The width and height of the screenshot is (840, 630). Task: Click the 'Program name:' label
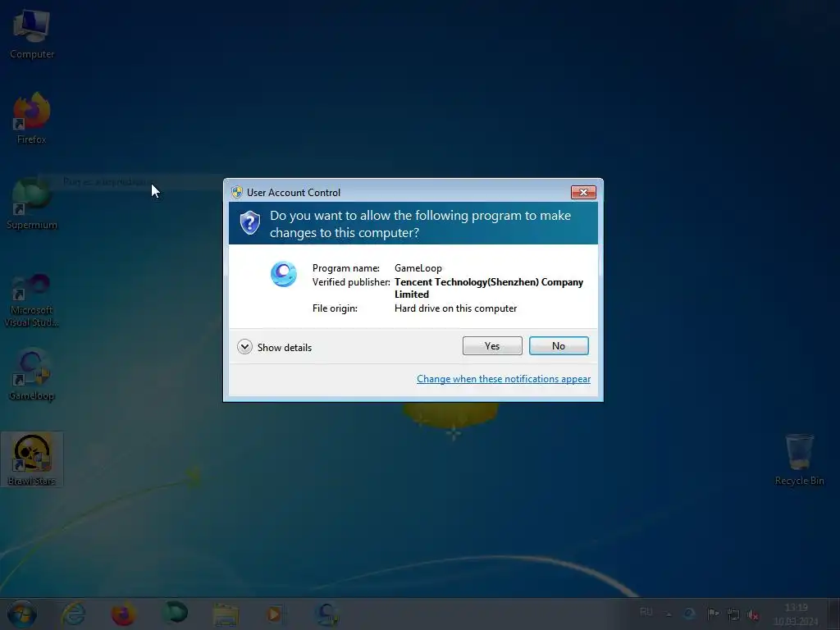click(x=346, y=268)
